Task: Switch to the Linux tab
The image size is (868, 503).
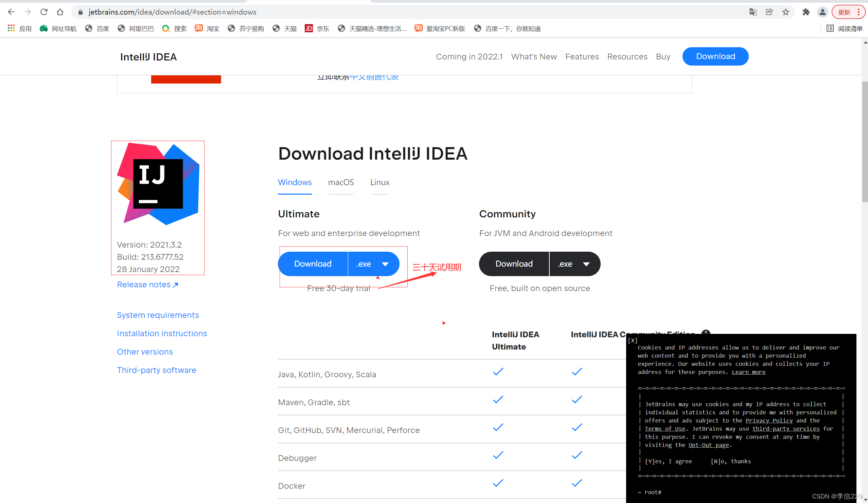Action: click(379, 182)
